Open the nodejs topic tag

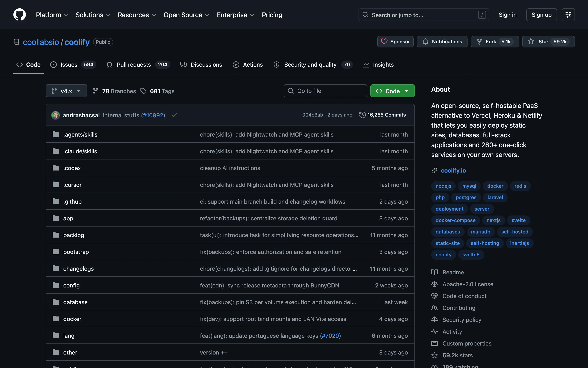(x=443, y=186)
